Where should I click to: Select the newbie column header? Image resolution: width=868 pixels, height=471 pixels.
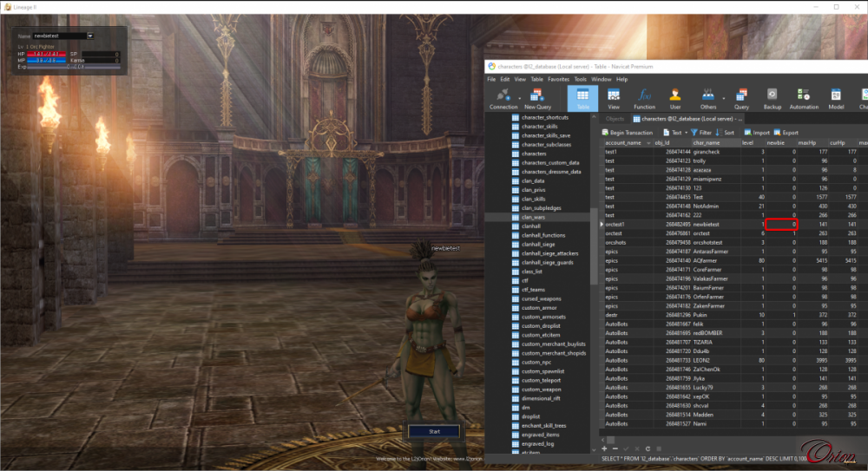click(781, 143)
